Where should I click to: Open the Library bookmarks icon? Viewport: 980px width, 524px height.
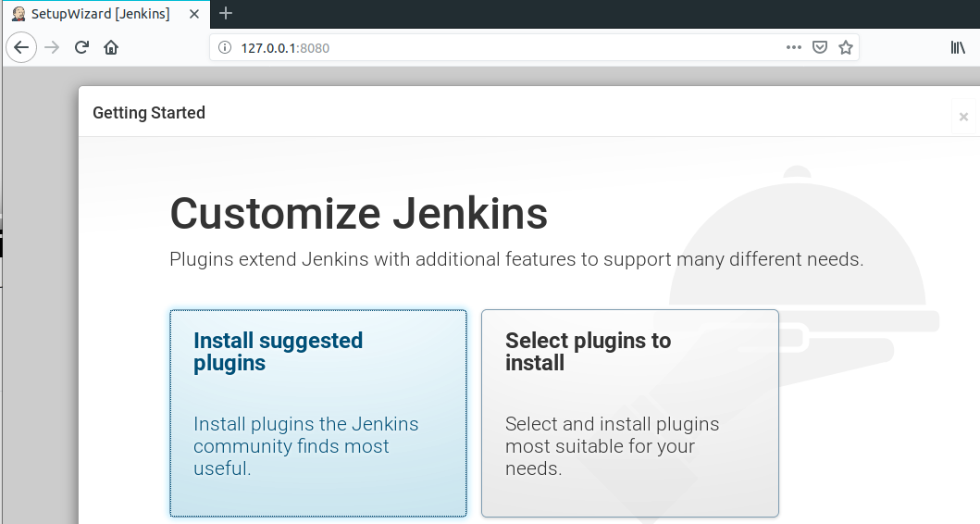(958, 47)
